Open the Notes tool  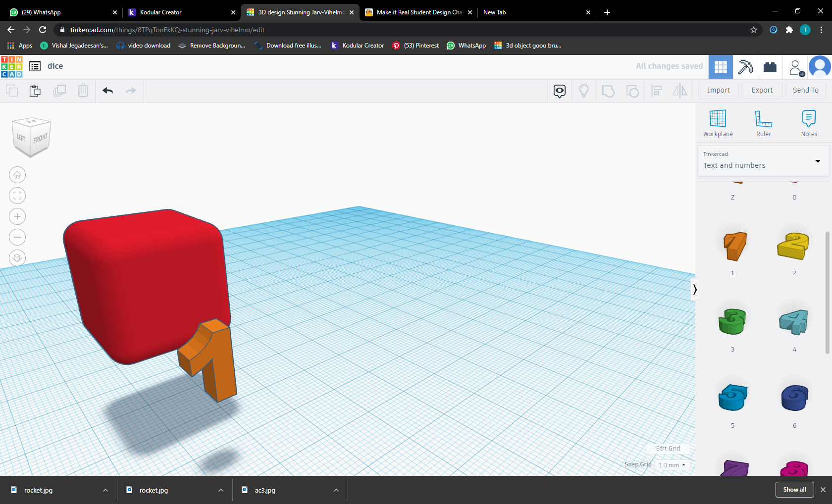pyautogui.click(x=809, y=123)
